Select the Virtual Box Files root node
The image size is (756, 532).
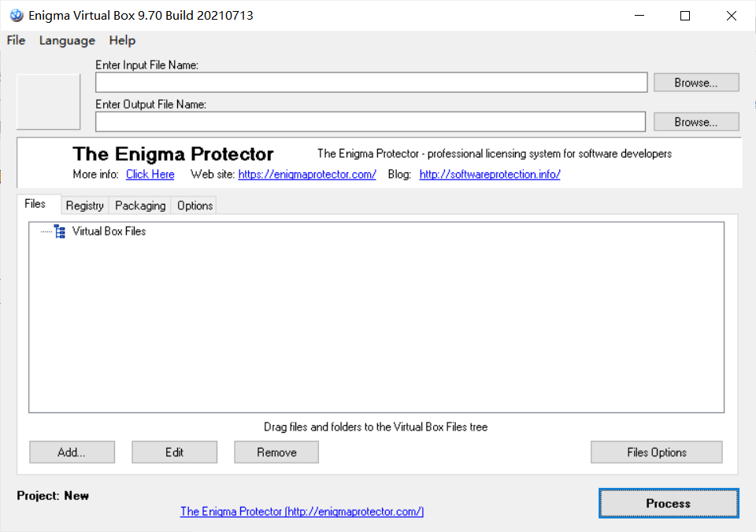click(x=109, y=231)
